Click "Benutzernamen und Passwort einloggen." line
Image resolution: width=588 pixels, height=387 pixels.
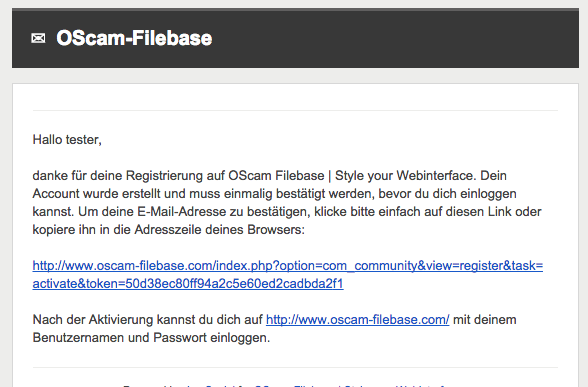(151, 338)
